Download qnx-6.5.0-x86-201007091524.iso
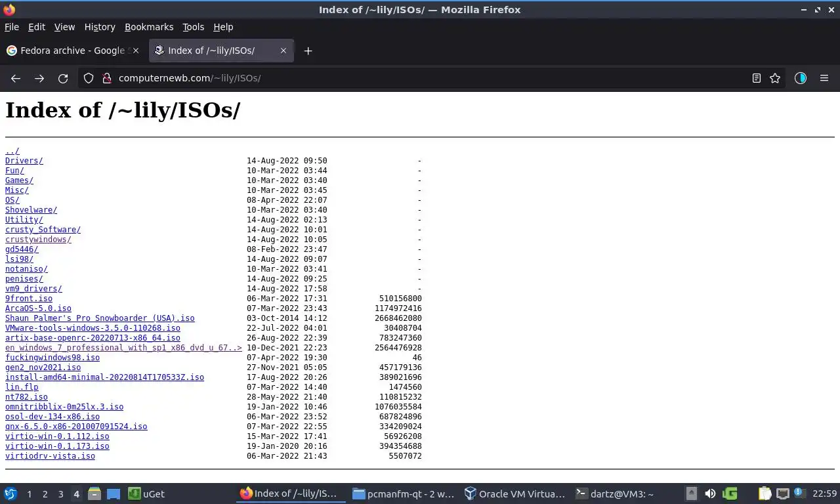 [76, 427]
